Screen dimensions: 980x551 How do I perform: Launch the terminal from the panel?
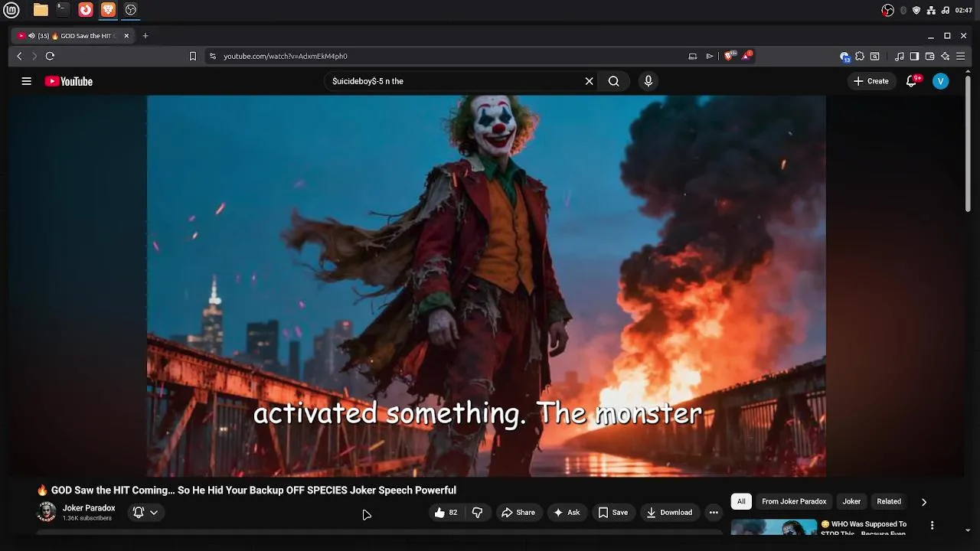tap(63, 10)
